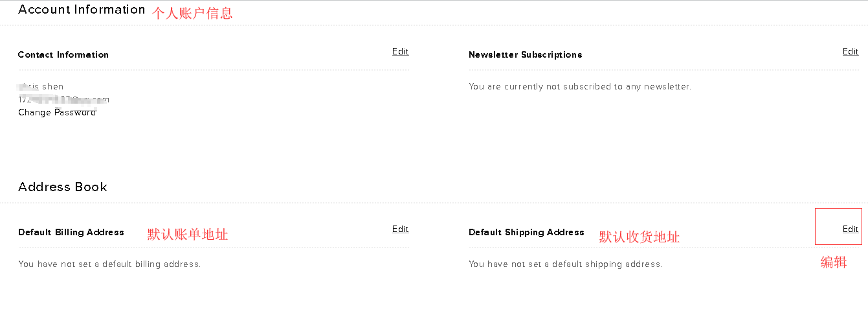The image size is (868, 313).
Task: Edit the Contact Information section
Action: [400, 52]
